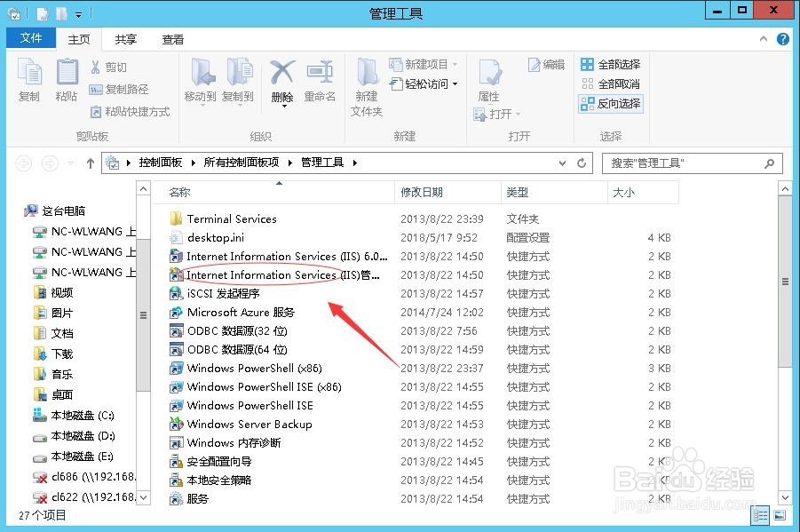
Task: Sort by the 修改日期 column header
Action: tap(448, 193)
